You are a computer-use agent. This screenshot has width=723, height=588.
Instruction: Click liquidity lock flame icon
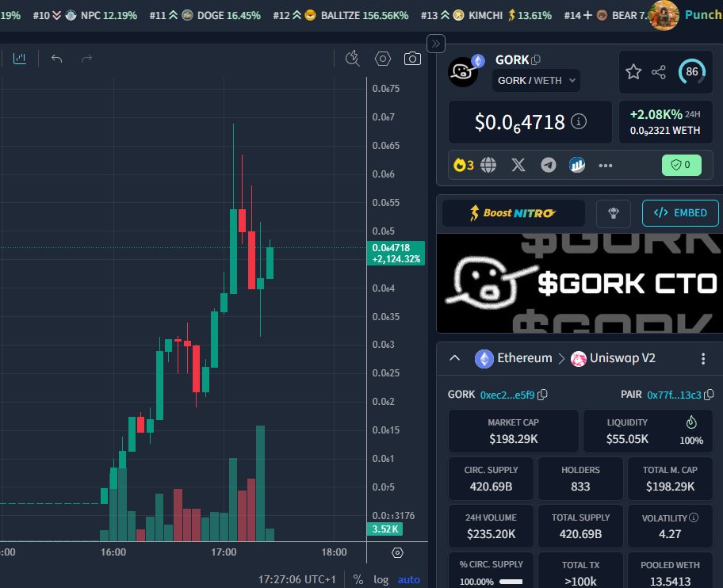click(691, 422)
